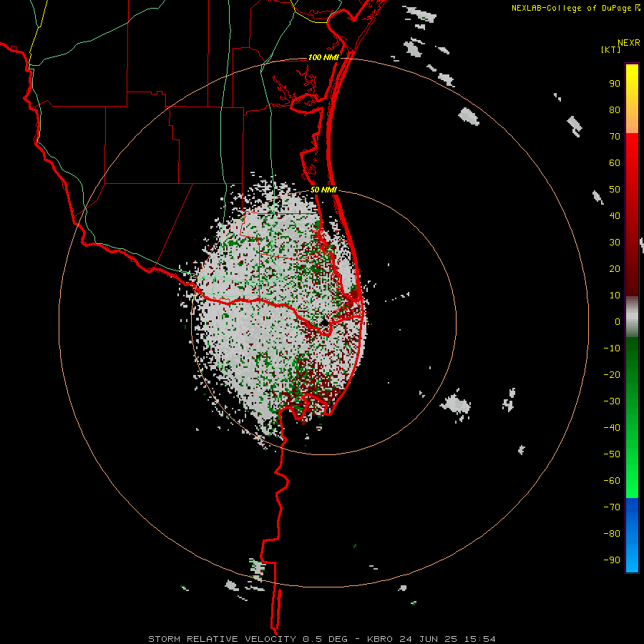Click the 50 NMI range ring label

323,190
